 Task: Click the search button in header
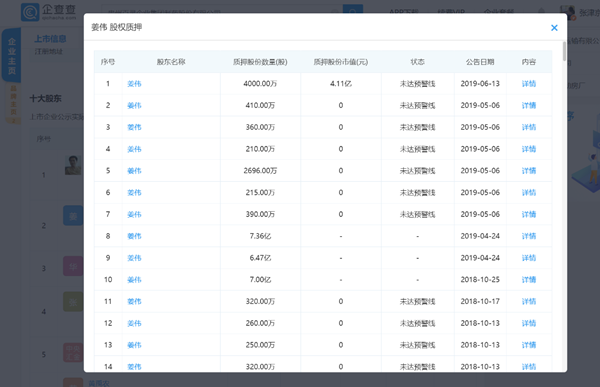point(352,10)
